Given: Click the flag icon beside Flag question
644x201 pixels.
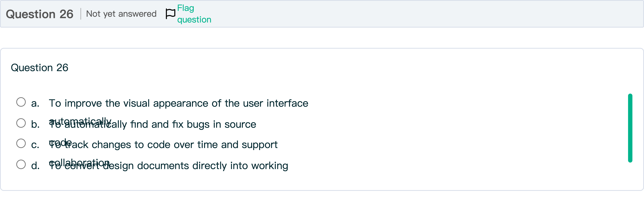Looking at the screenshot, I should coord(170,14).
